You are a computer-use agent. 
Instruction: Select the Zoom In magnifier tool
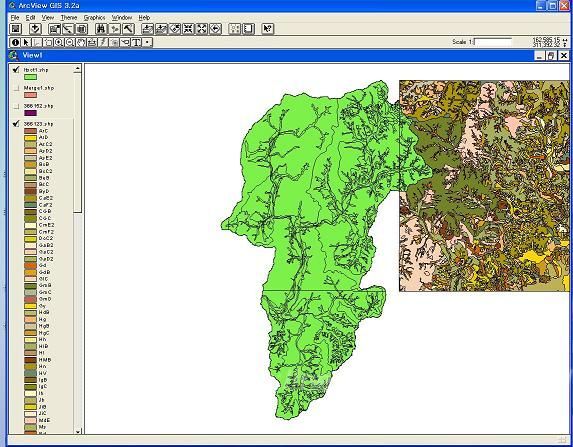59,42
